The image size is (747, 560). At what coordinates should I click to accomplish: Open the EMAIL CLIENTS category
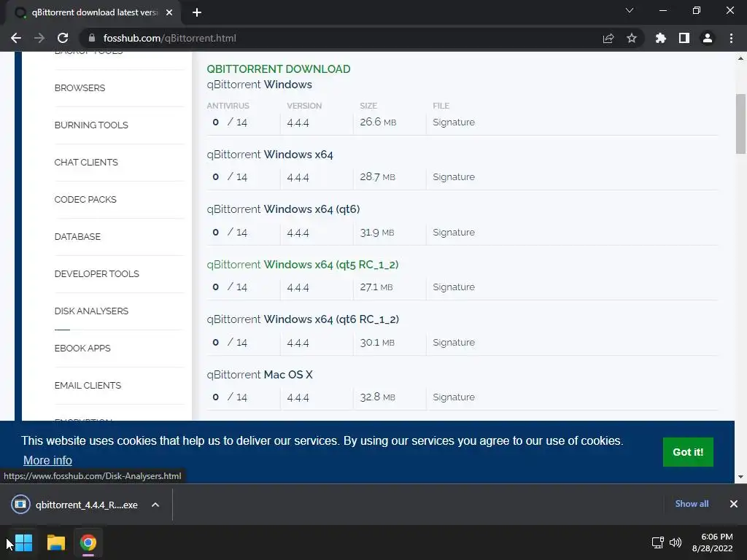88,385
